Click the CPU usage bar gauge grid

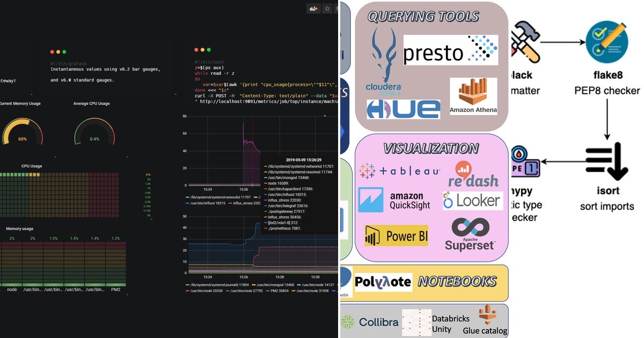click(x=59, y=195)
